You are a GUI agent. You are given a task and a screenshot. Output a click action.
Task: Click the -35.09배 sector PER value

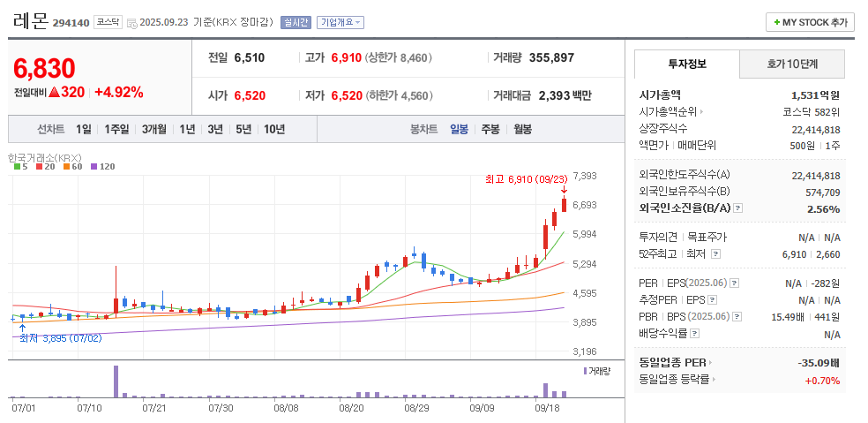coord(819,363)
